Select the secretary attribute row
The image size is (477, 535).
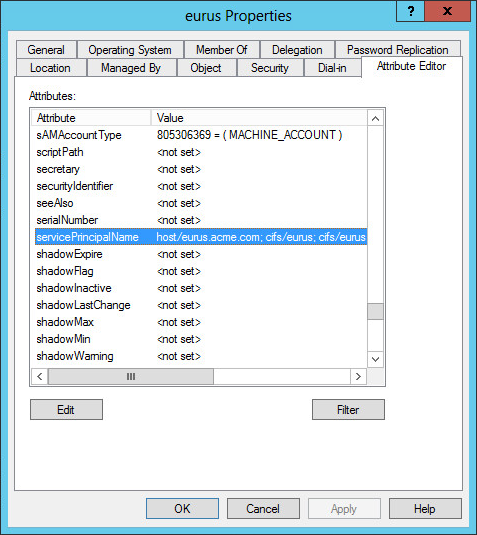[201, 169]
